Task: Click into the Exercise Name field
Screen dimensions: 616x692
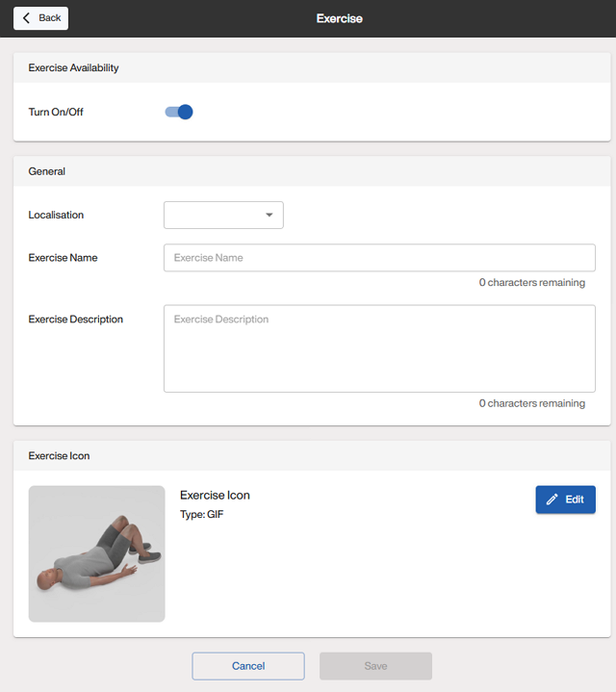Action: [379, 258]
